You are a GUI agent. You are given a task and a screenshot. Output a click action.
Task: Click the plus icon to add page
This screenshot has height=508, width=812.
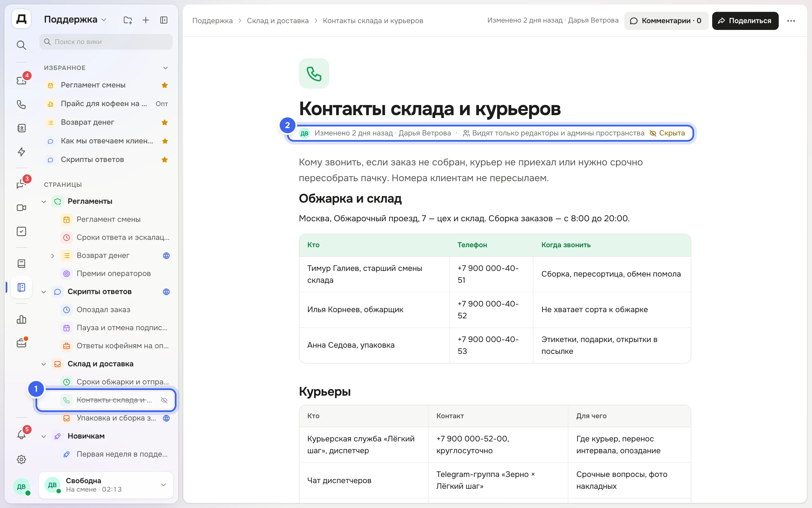click(145, 20)
